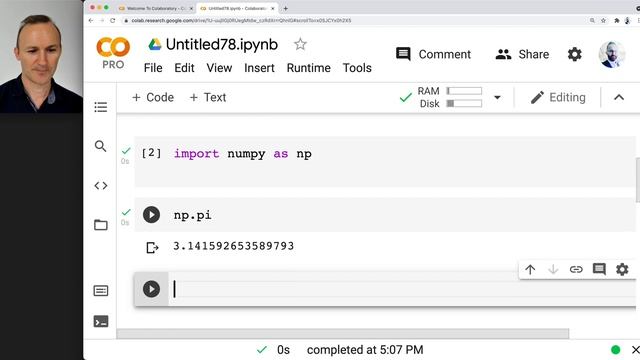Rename the notebook title Untitled78.ipynb
Viewport: 640px width, 360px height.
click(x=222, y=44)
